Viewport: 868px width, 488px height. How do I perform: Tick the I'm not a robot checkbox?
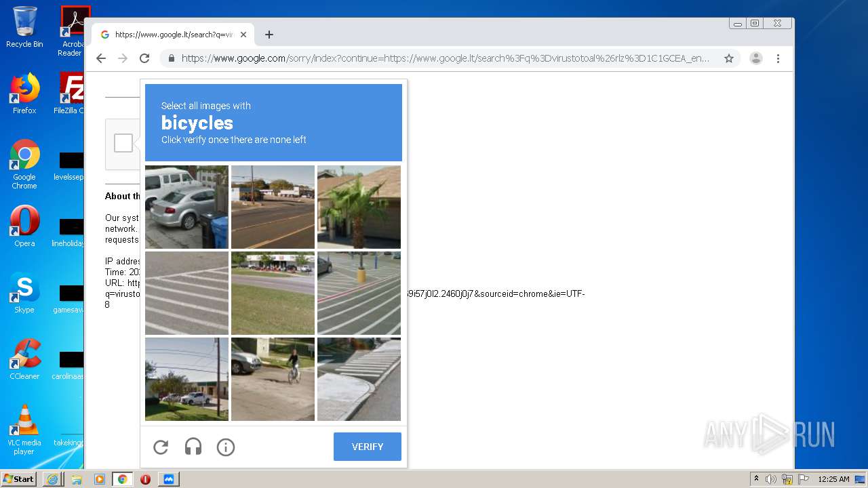point(123,143)
